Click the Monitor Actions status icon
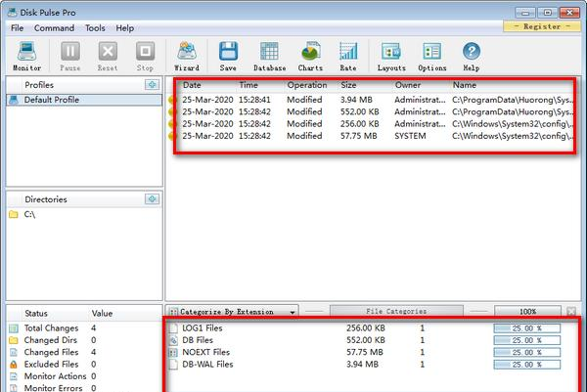 (x=14, y=376)
